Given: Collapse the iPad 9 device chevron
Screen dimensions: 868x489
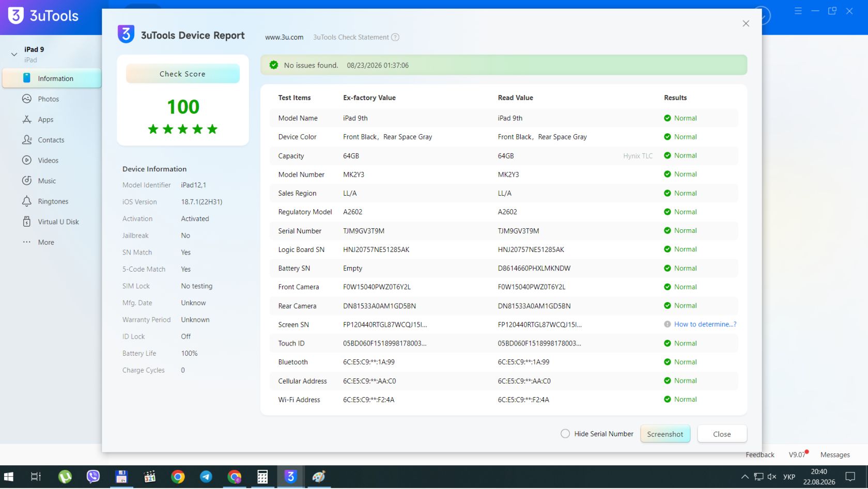Looking at the screenshot, I should 14,54.
